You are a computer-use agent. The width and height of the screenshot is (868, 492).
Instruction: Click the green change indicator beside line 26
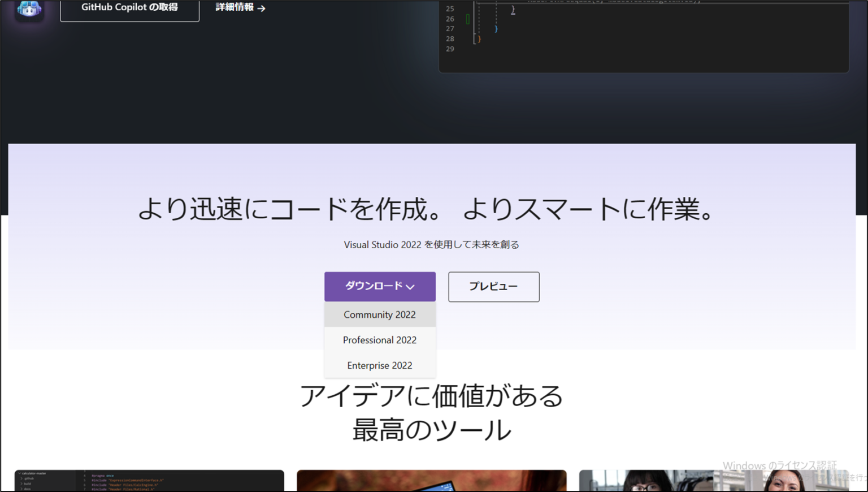(x=468, y=19)
